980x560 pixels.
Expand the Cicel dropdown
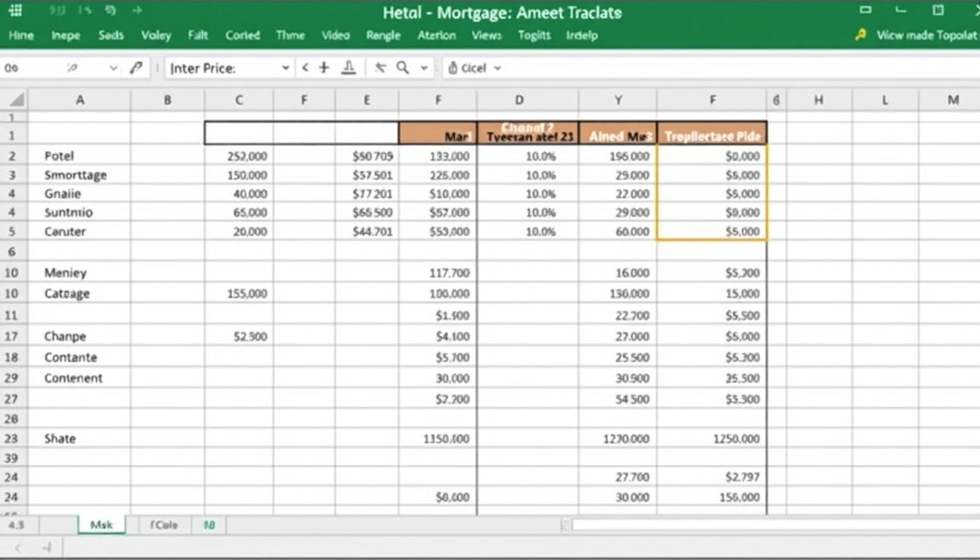[x=497, y=68]
